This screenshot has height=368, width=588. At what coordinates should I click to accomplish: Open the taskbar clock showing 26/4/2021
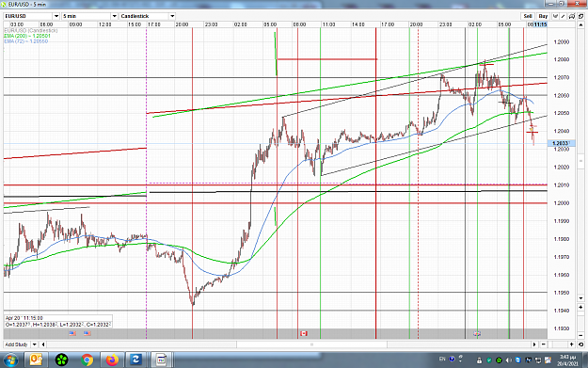click(567, 360)
